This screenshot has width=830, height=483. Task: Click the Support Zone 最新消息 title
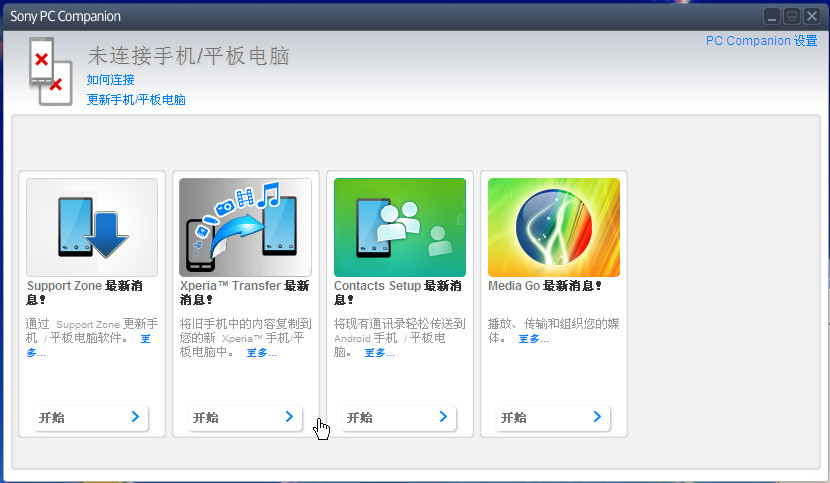click(x=85, y=292)
